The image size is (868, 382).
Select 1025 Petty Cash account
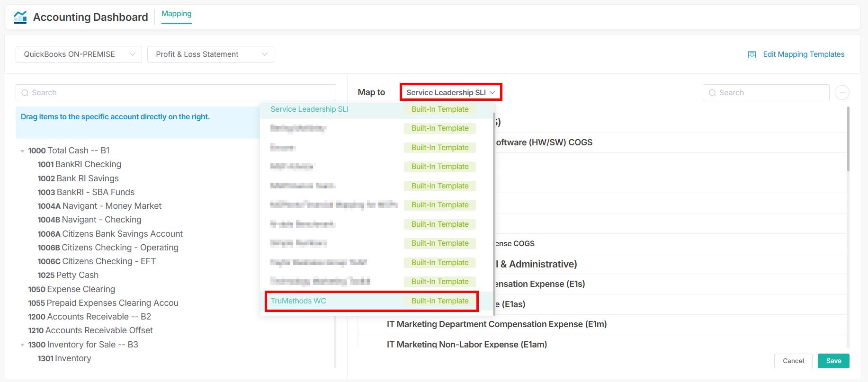[x=68, y=275]
